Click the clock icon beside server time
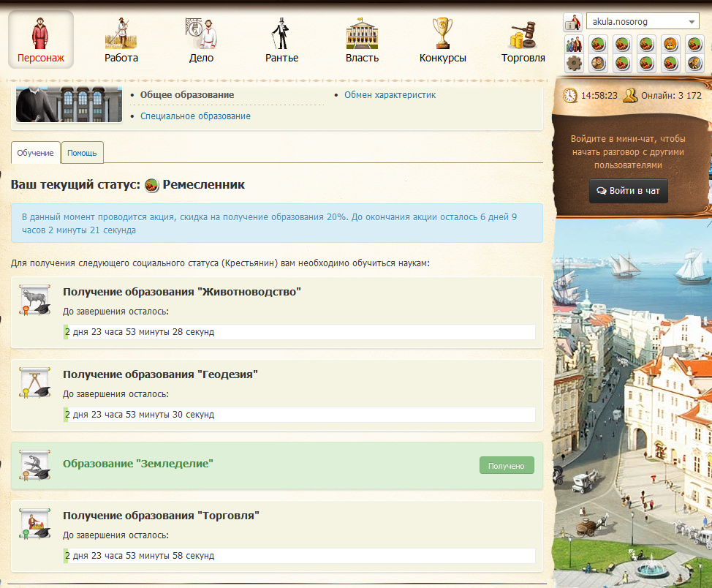Image resolution: width=712 pixels, height=588 pixels. pyautogui.click(x=569, y=95)
